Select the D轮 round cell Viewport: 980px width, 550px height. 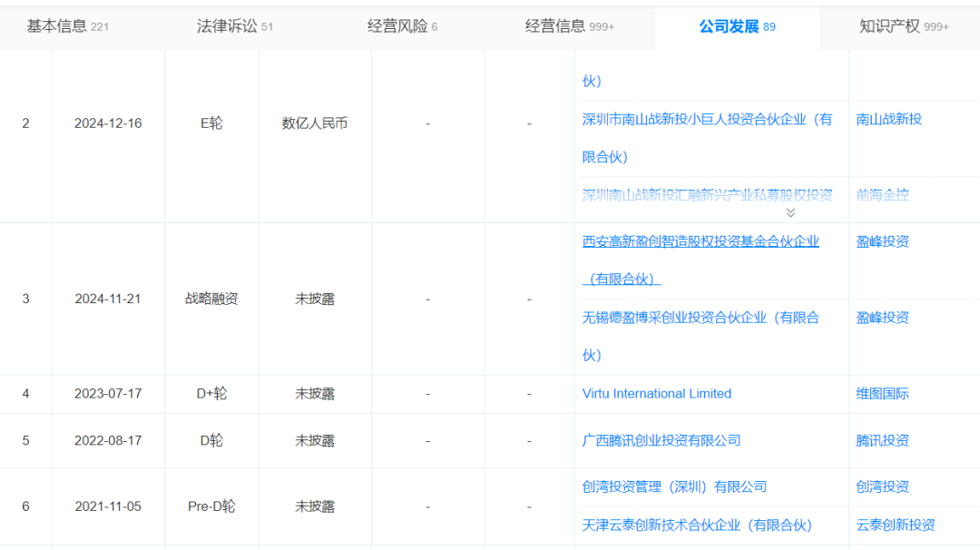tap(211, 440)
